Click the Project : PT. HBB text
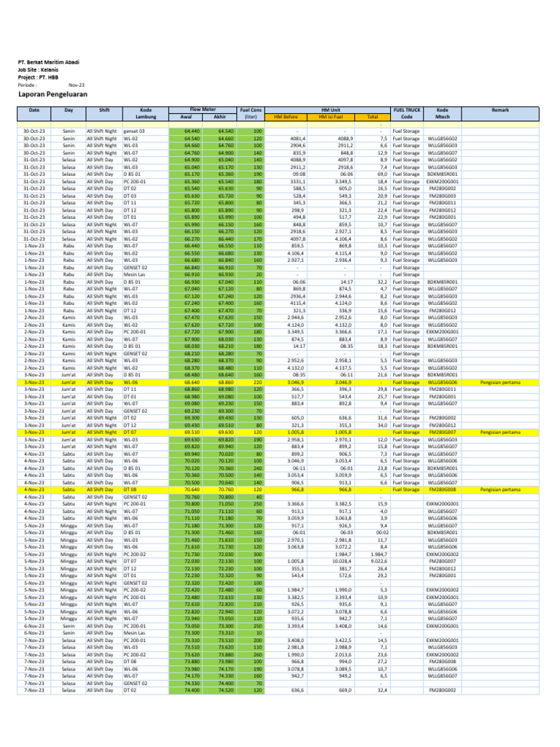560x747 pixels. click(x=38, y=77)
